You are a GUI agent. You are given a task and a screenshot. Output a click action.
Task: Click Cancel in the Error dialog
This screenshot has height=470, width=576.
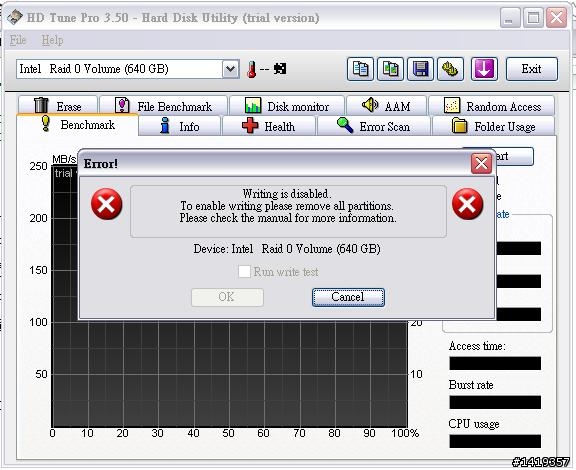(348, 297)
